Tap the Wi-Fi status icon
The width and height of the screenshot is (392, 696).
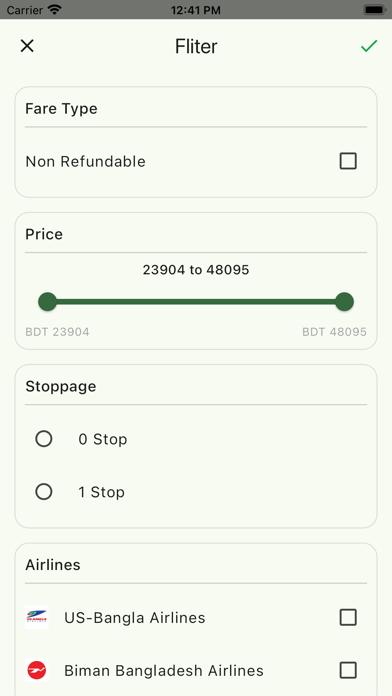(x=55, y=9)
